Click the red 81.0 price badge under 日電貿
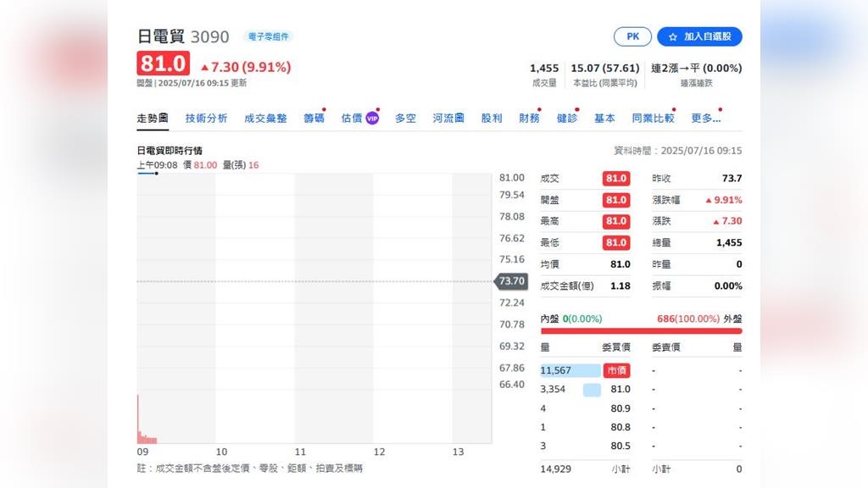 point(164,64)
